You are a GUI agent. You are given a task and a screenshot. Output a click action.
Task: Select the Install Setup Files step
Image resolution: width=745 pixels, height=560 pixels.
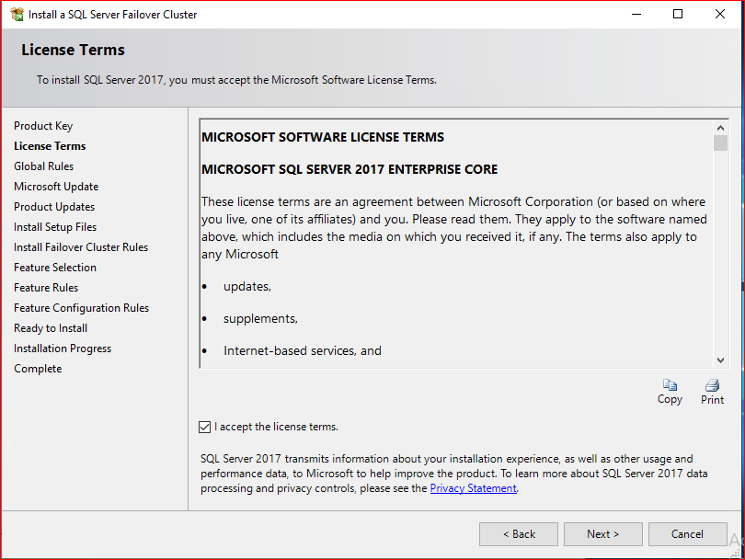[x=55, y=227]
